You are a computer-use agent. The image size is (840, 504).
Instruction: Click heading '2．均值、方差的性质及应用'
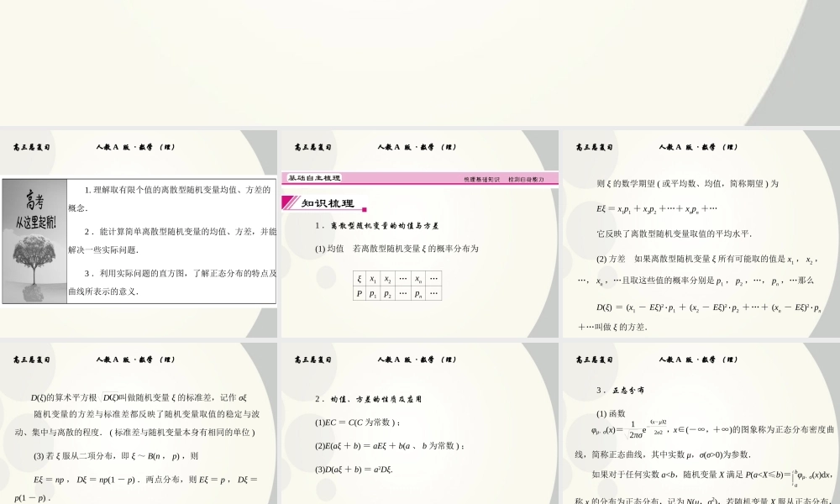click(x=368, y=399)
